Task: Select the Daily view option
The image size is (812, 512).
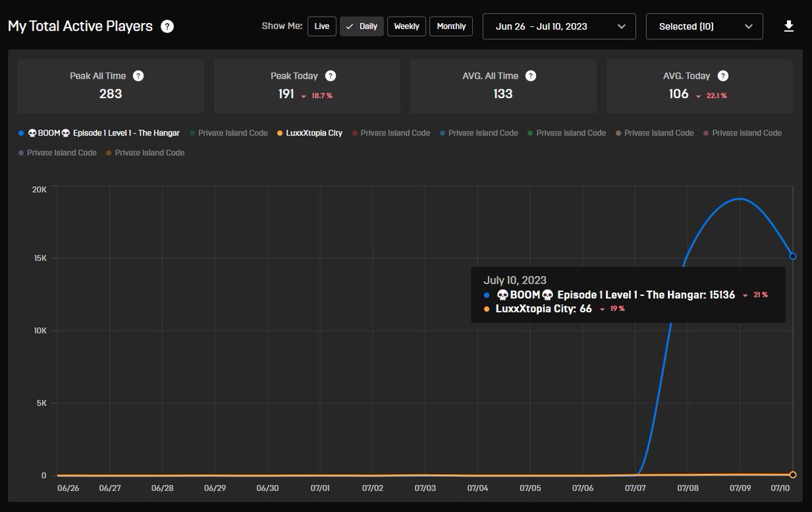Action: (x=362, y=26)
